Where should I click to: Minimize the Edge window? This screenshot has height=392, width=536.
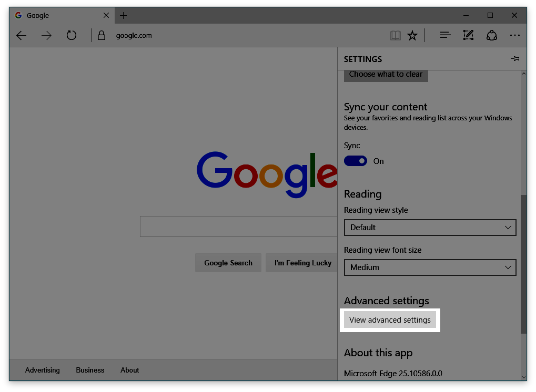point(466,15)
